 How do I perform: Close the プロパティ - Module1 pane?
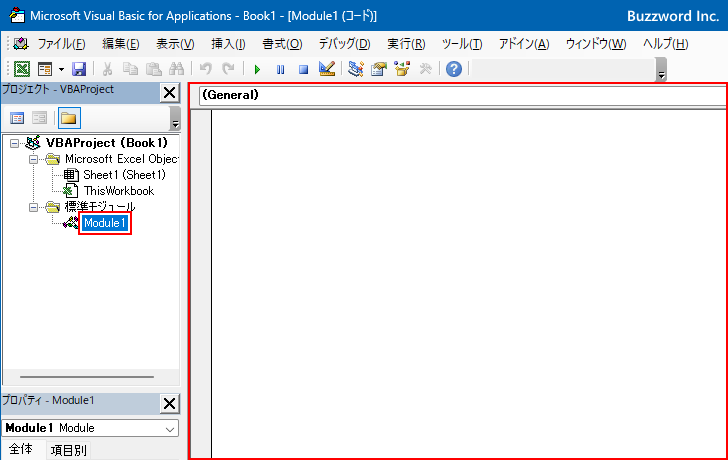(x=169, y=403)
